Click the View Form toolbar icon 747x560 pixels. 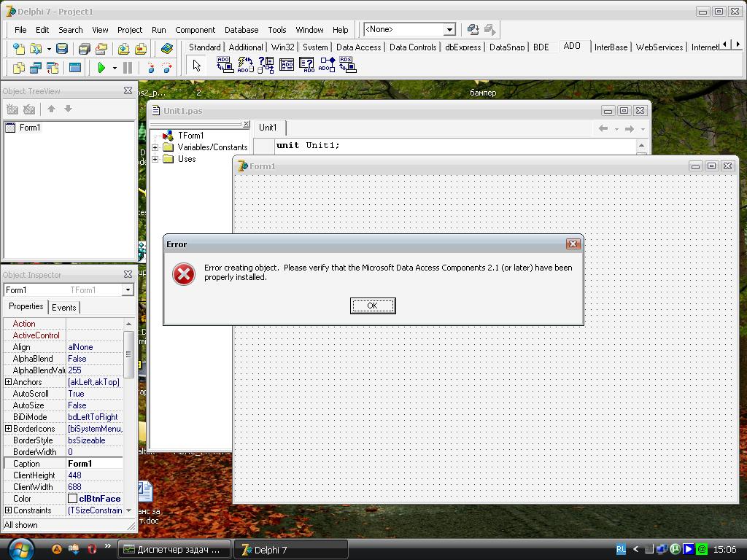pyautogui.click(x=35, y=68)
